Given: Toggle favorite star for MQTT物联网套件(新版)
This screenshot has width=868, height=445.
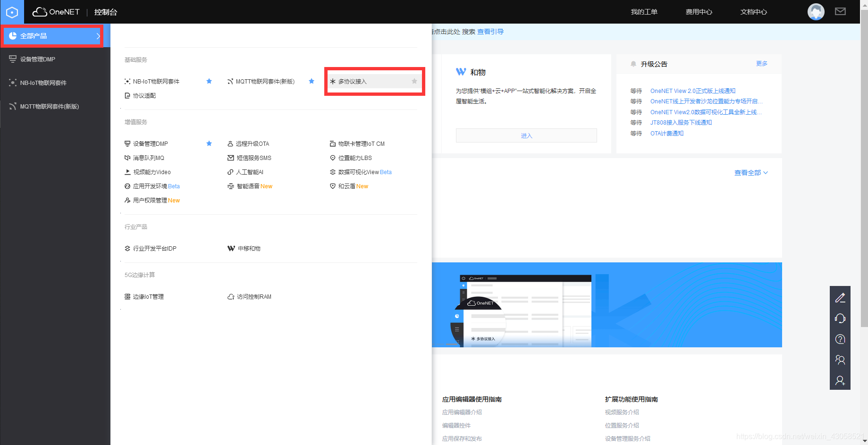Looking at the screenshot, I should point(312,81).
